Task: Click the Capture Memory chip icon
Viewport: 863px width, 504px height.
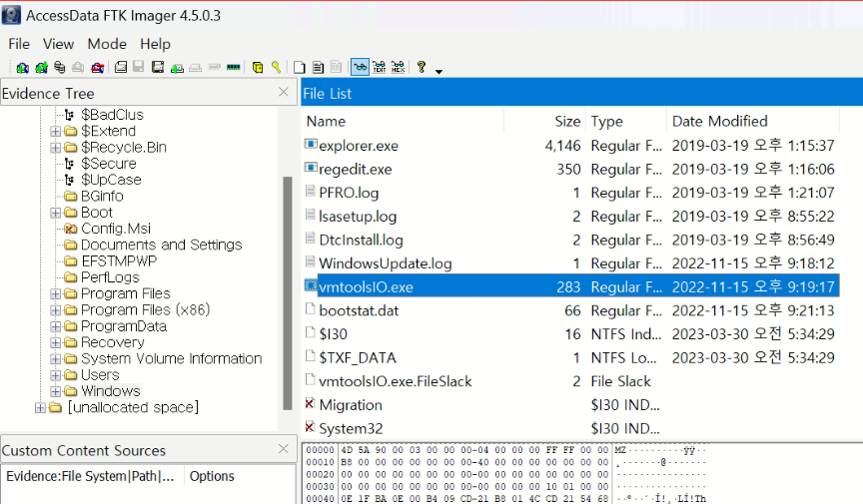Action: pyautogui.click(x=234, y=67)
